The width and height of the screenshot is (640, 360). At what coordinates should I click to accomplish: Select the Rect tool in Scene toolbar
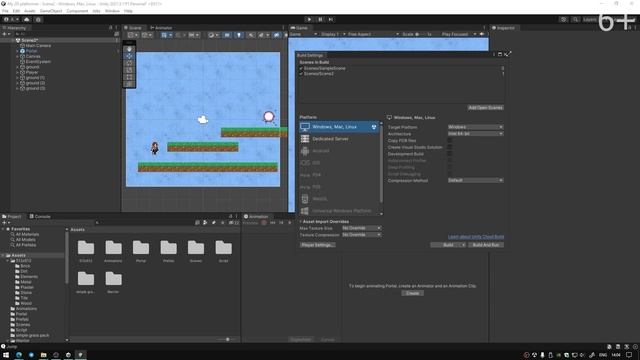[129, 77]
